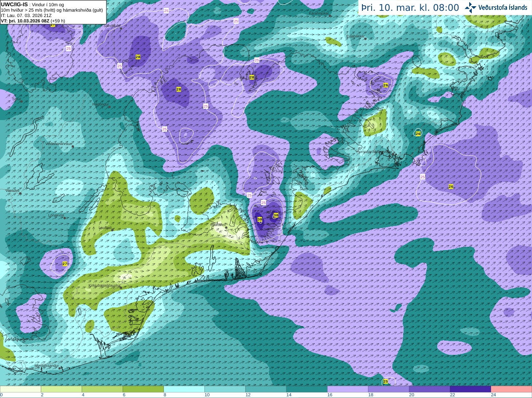Pick the pink above-24 m/s legend swatch
This screenshot has width=532, height=398.
point(512,389)
